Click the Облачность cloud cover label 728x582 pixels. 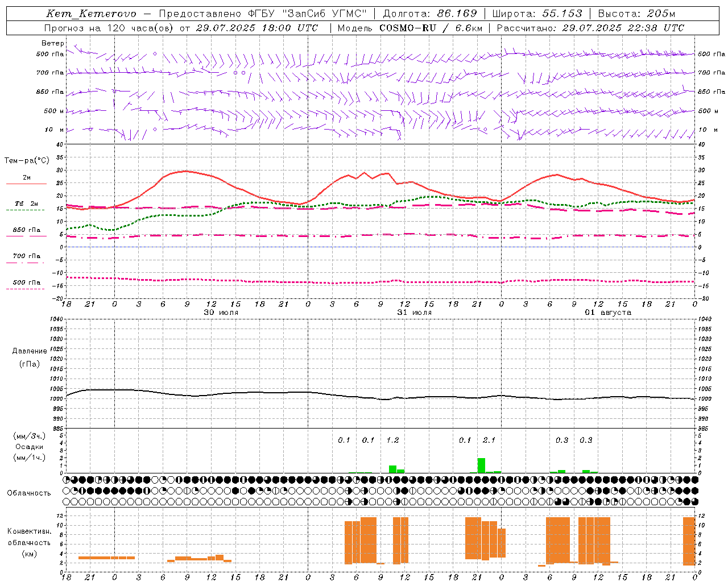(29, 493)
